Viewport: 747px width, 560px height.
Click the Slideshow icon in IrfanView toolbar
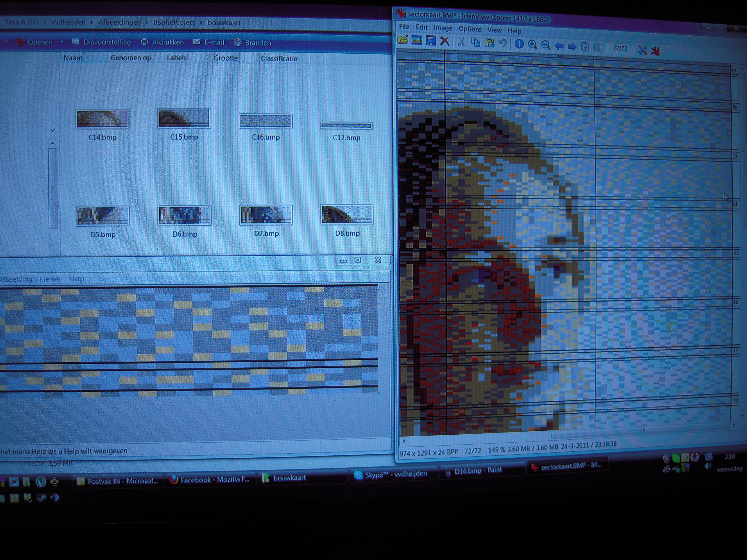tap(417, 41)
